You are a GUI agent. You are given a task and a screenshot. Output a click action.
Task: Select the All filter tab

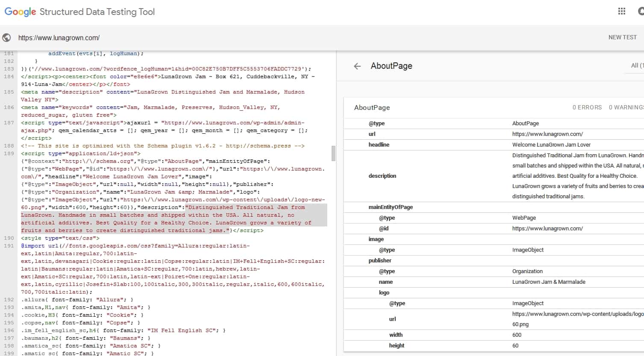637,65
